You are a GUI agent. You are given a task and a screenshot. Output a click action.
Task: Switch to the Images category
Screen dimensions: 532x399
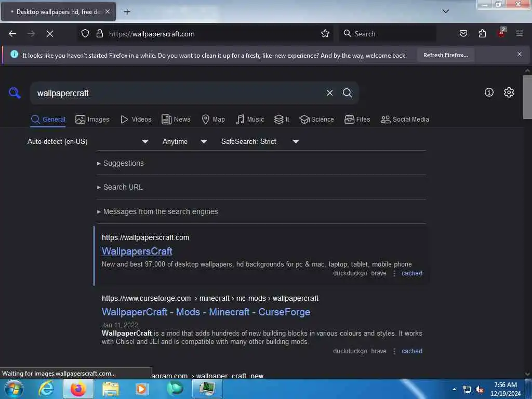point(92,119)
